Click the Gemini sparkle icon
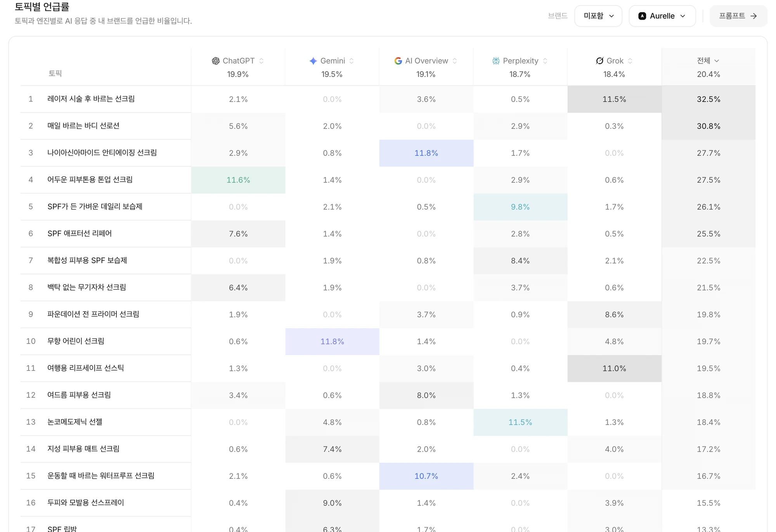 click(313, 61)
